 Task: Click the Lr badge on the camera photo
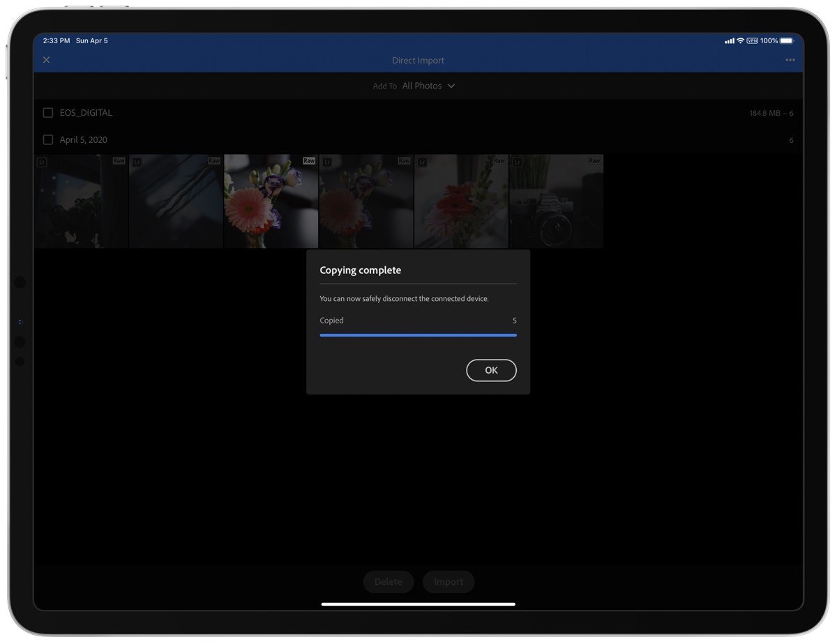coord(517,162)
